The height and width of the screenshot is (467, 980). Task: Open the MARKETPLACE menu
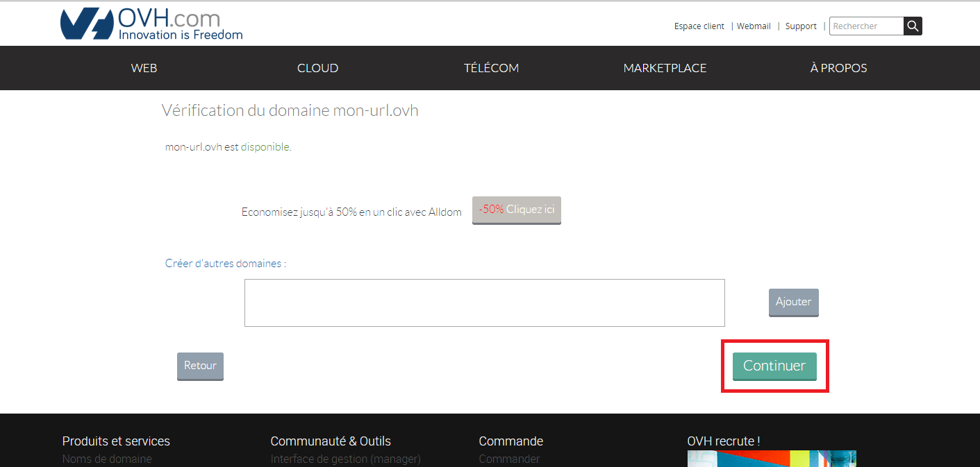coord(665,68)
